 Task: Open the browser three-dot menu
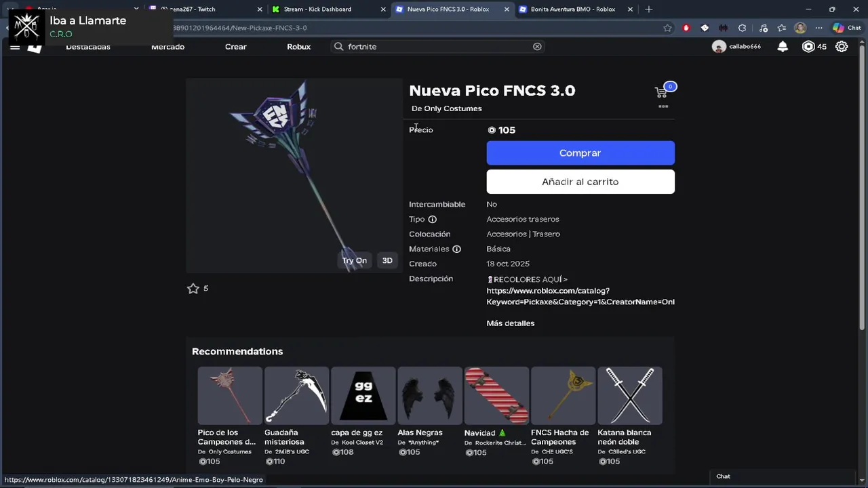[x=818, y=28]
